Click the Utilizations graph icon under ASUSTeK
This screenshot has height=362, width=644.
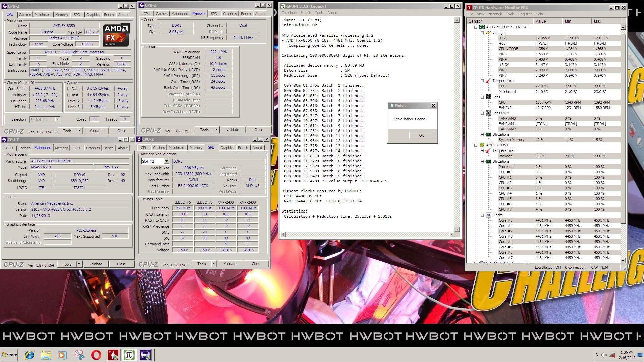coord(488,134)
